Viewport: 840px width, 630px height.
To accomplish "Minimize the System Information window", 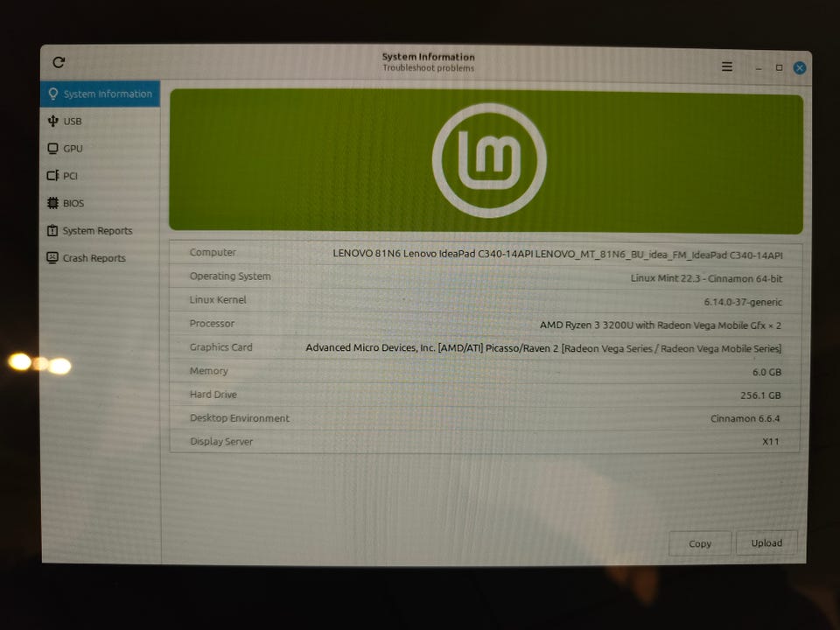I will click(x=759, y=68).
